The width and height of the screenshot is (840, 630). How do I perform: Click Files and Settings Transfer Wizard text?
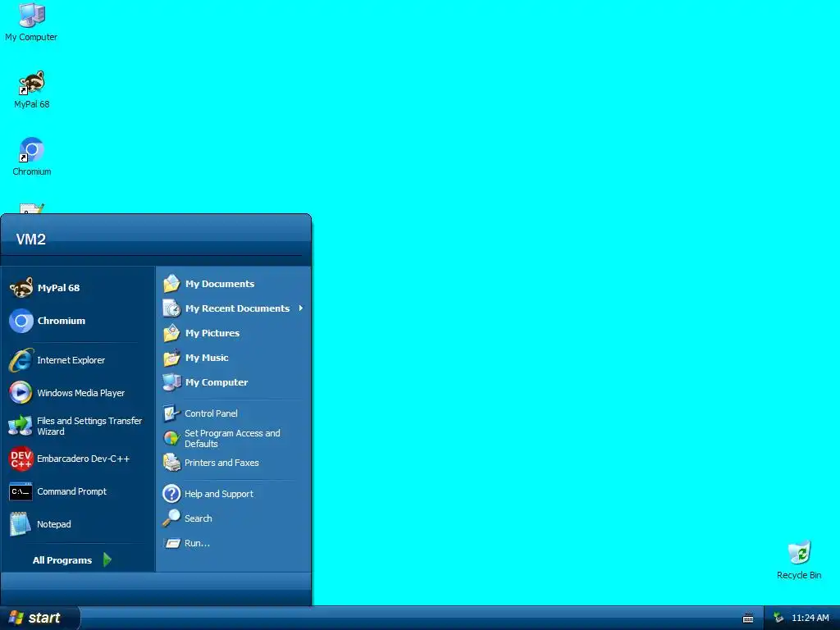point(89,426)
